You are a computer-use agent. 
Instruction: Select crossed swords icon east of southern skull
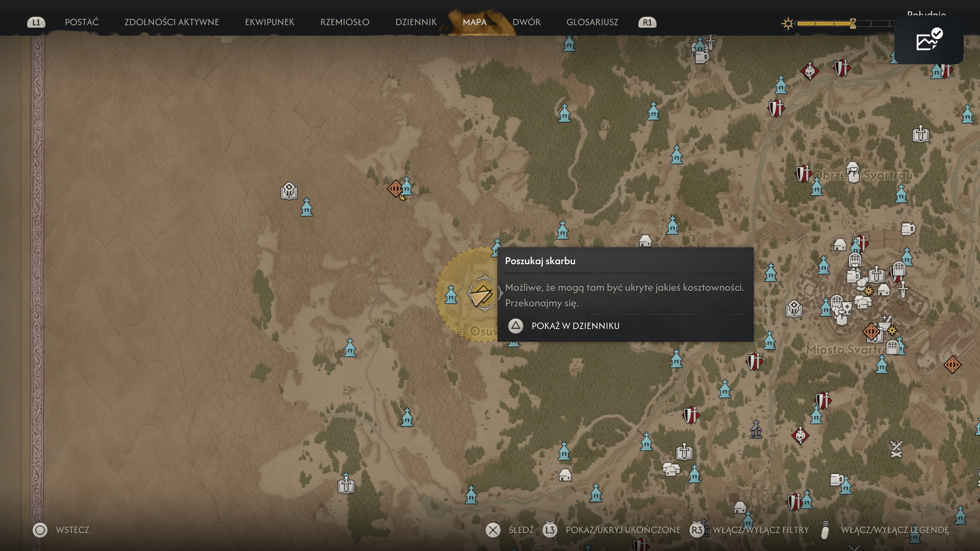pos(896,449)
